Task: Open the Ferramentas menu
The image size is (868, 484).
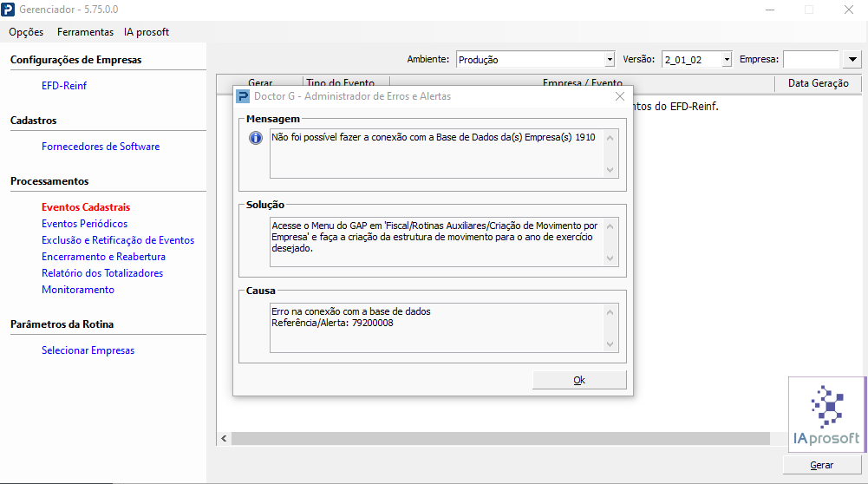Action: coord(85,32)
